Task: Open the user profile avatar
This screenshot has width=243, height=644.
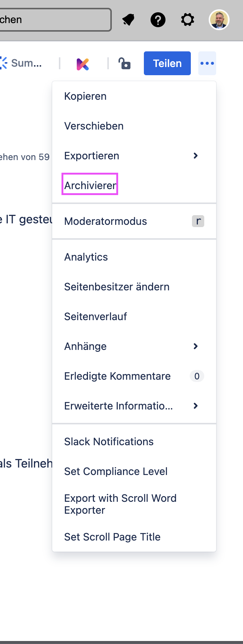Action: tap(219, 20)
